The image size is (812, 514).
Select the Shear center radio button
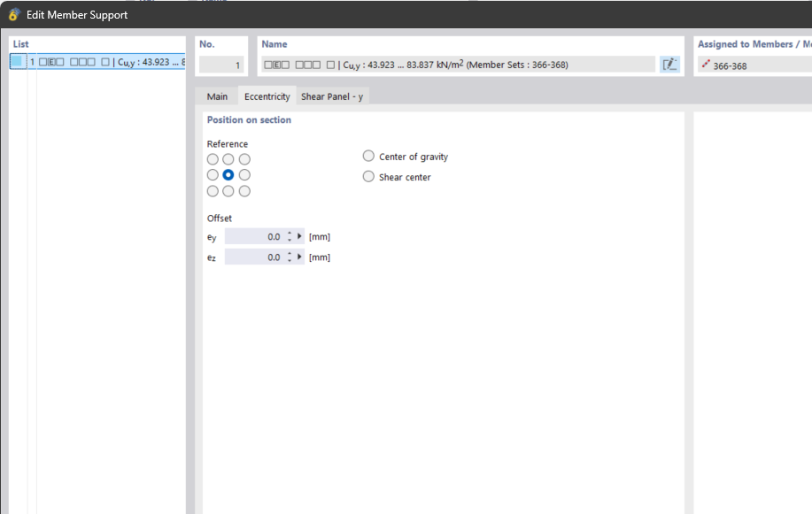click(x=369, y=176)
